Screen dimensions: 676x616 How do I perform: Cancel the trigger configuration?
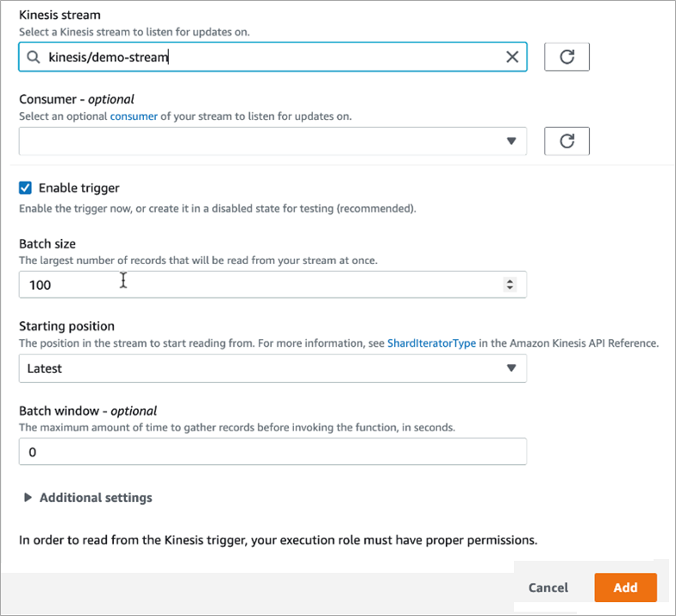pos(548,588)
